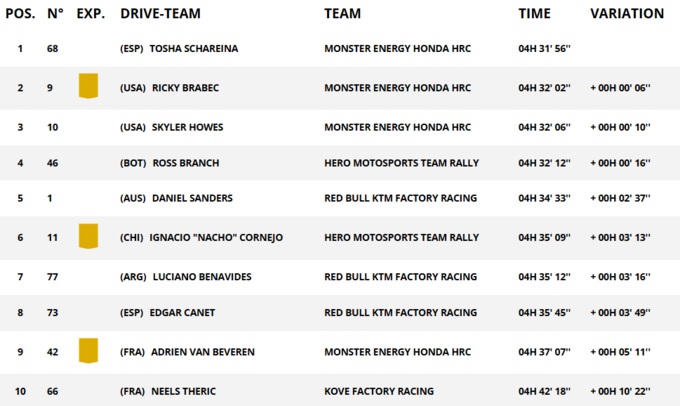Click the POS. column header
The width and height of the screenshot is (680, 406).
tap(21, 14)
